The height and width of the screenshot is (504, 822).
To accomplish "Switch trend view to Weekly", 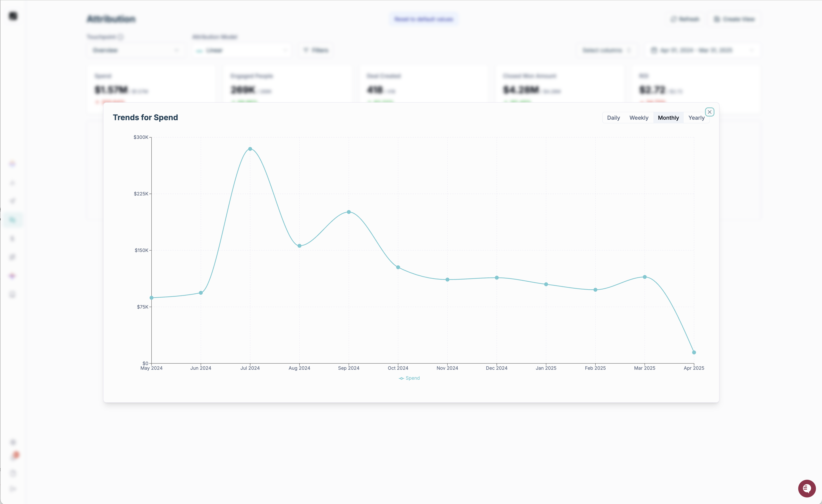I will click(639, 118).
